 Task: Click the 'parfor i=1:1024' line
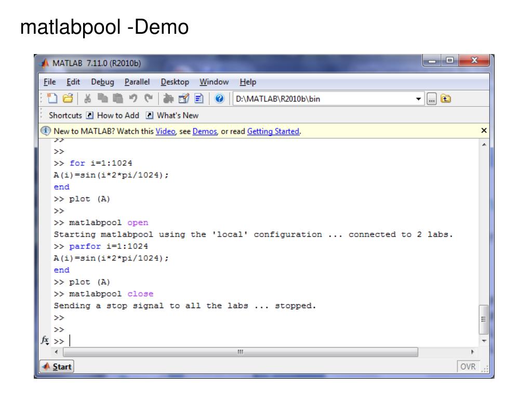click(101, 246)
